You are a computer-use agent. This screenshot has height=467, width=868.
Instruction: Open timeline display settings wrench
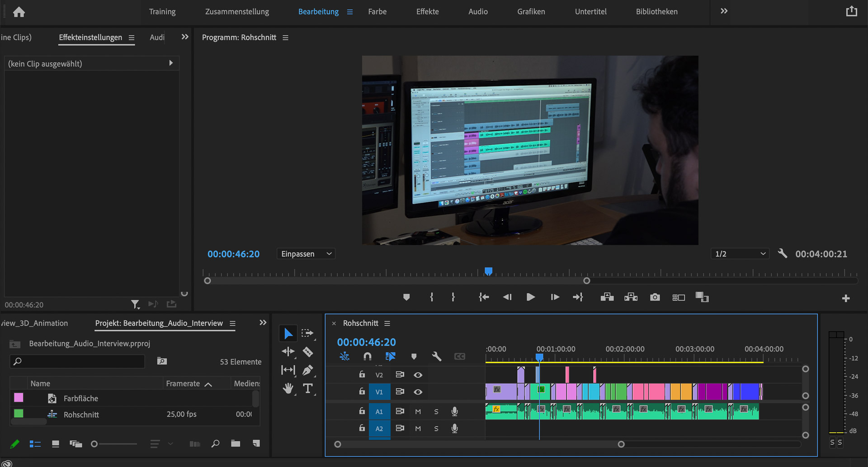tap(436, 357)
